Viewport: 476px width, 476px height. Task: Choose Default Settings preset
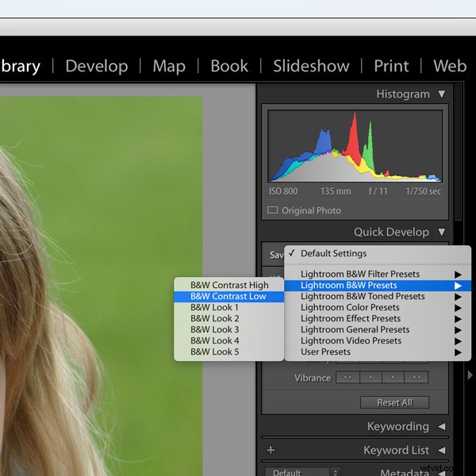coord(378,254)
